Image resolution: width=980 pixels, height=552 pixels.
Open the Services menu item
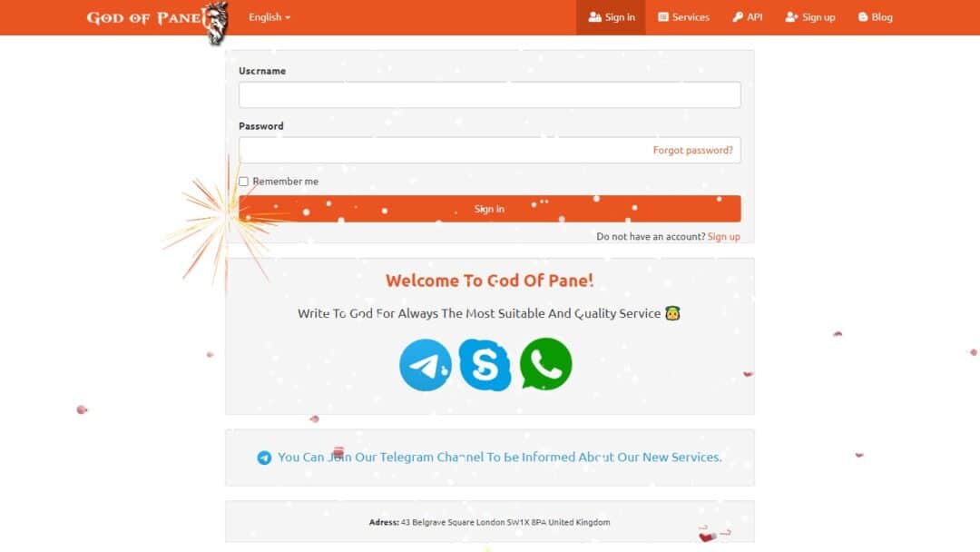click(683, 17)
